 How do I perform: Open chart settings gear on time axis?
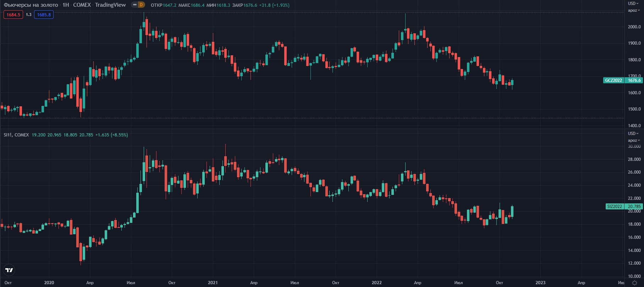point(634,283)
